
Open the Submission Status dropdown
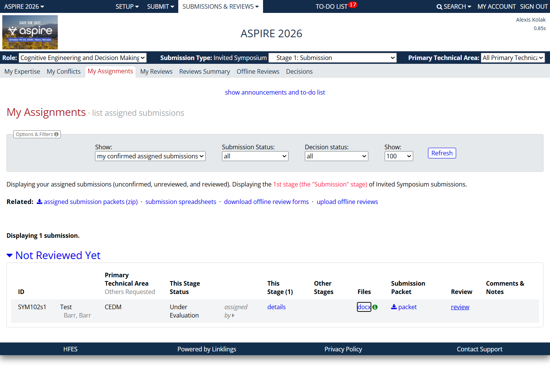pyautogui.click(x=255, y=156)
